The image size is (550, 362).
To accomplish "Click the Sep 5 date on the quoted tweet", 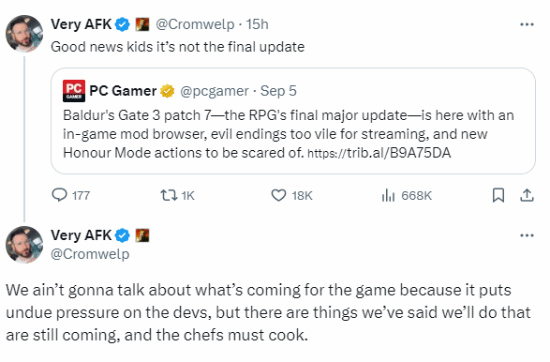I will (278, 91).
